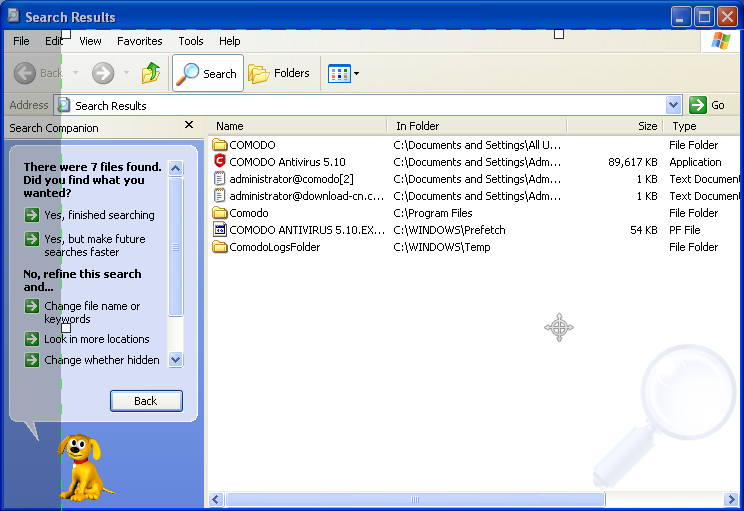Click Search Companion scroll up arrow

[176, 168]
